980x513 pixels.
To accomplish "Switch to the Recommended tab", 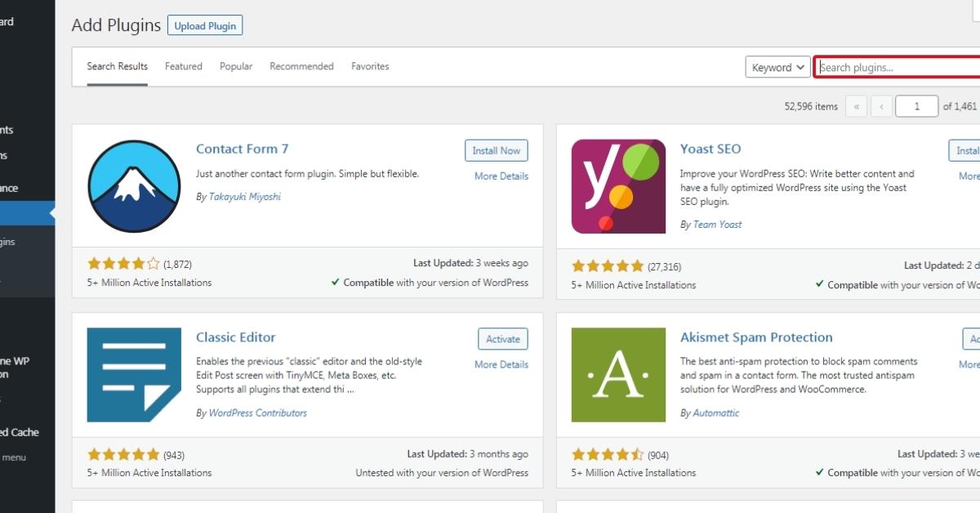I will [301, 66].
